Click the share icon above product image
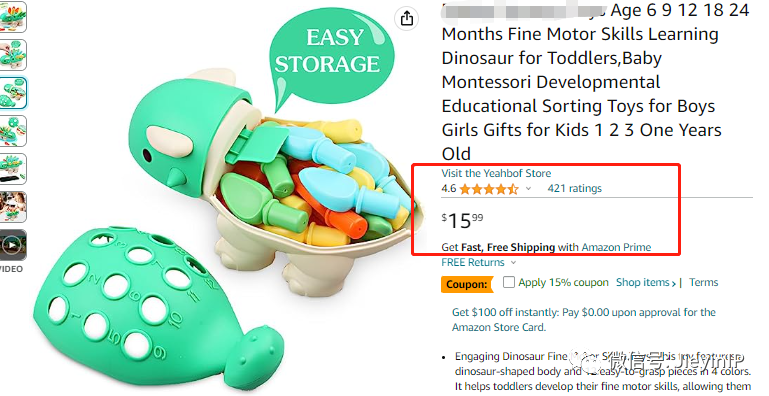 [x=407, y=19]
